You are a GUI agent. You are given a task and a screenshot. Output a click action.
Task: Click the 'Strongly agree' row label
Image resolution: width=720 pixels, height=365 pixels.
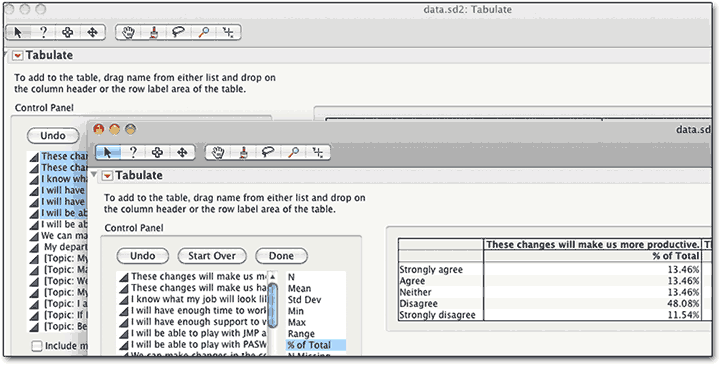point(431,270)
